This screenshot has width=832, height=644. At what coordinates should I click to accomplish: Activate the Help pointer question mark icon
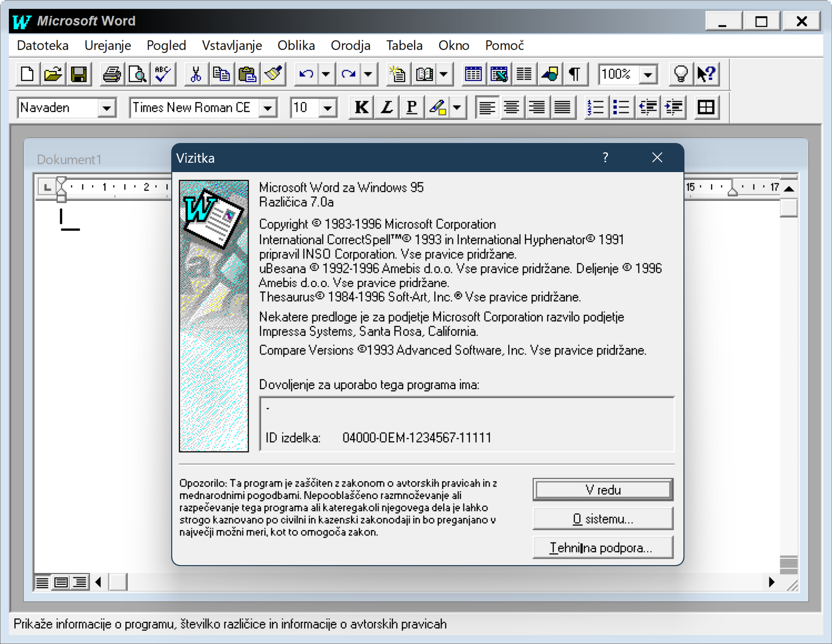pos(707,74)
